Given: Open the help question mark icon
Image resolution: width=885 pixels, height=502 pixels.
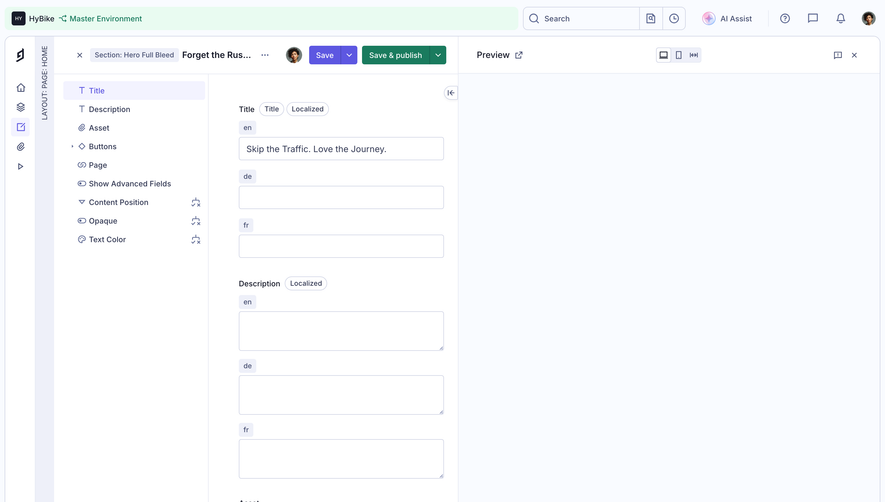Looking at the screenshot, I should 785,19.
